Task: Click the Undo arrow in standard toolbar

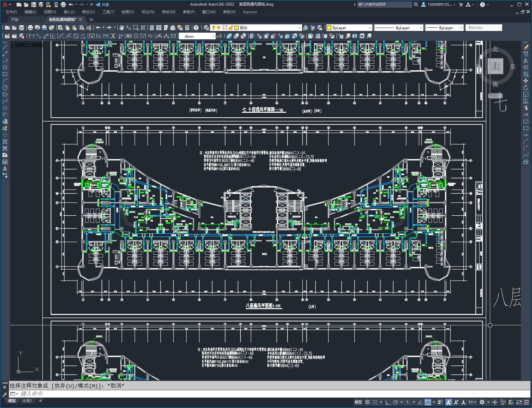Action: [x=98, y=28]
